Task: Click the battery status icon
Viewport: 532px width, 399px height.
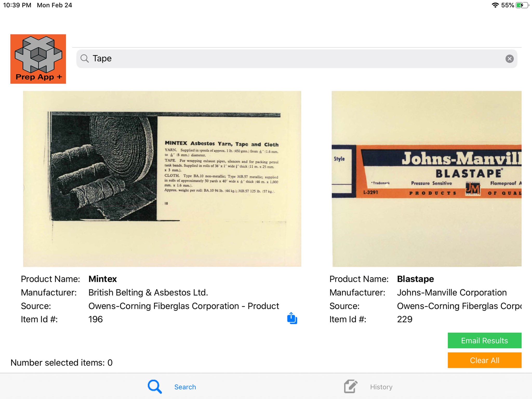Action: [x=522, y=5]
